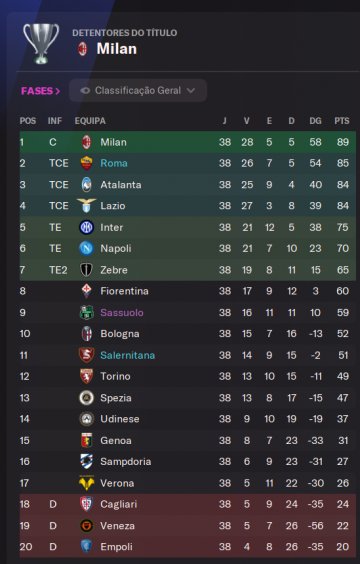This screenshot has width=360, height=564.
Task: Open the Classificação Geral dropdown
Action: [138, 91]
